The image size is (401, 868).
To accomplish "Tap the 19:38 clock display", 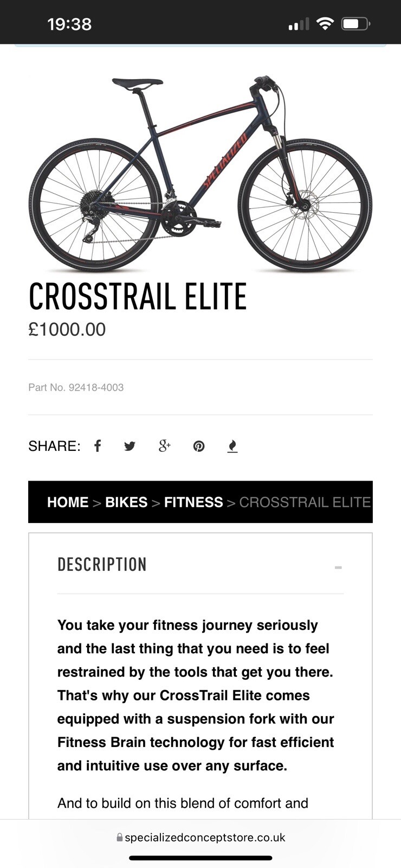I will pyautogui.click(x=70, y=23).
